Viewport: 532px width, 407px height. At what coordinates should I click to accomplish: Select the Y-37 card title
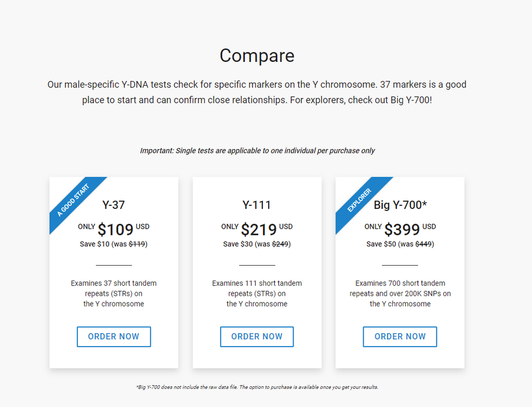click(x=114, y=205)
